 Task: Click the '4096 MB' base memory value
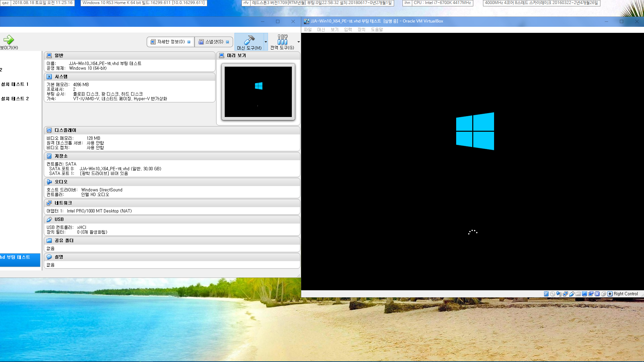click(x=81, y=84)
